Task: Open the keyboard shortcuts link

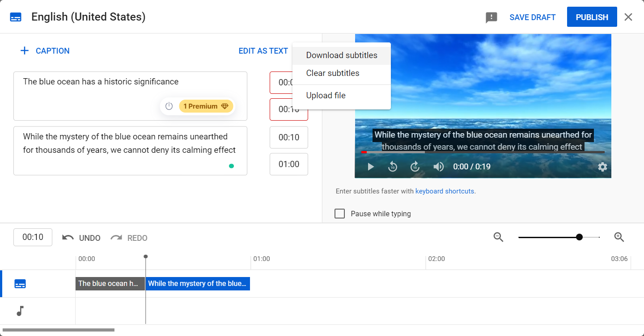Action: [x=445, y=191]
